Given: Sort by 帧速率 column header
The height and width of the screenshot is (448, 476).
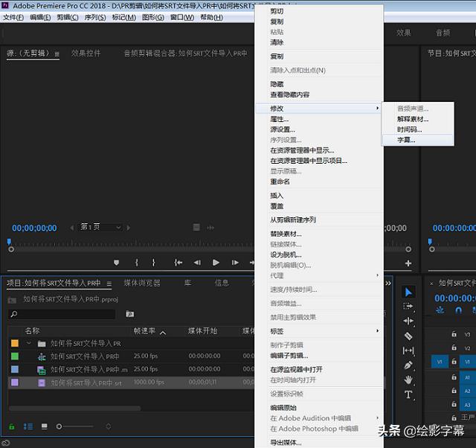Looking at the screenshot, I should [x=145, y=330].
